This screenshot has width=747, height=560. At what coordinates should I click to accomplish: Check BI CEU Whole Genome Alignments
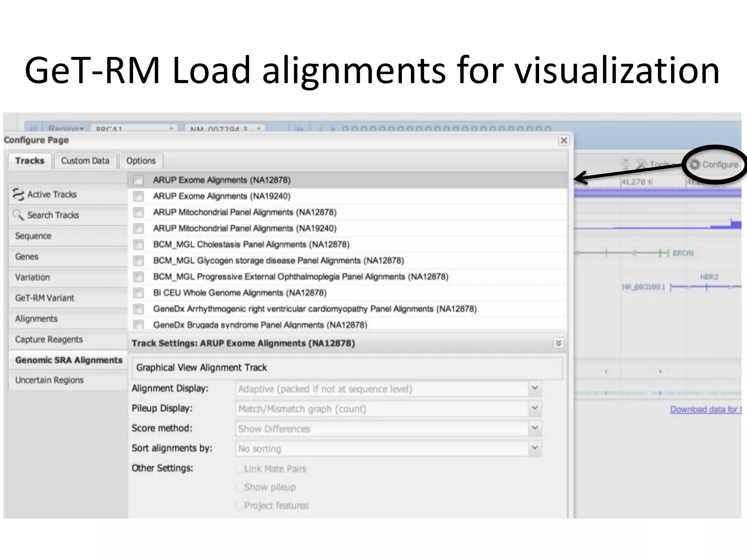point(138,293)
